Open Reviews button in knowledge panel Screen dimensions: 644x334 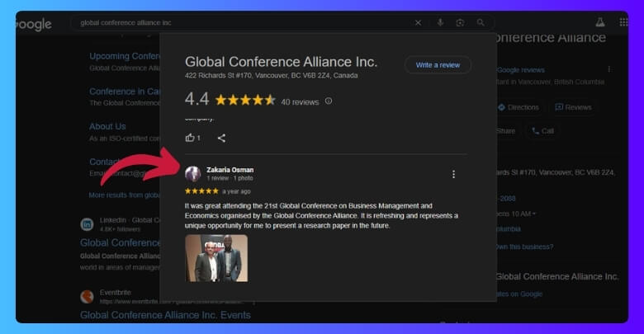pos(573,107)
